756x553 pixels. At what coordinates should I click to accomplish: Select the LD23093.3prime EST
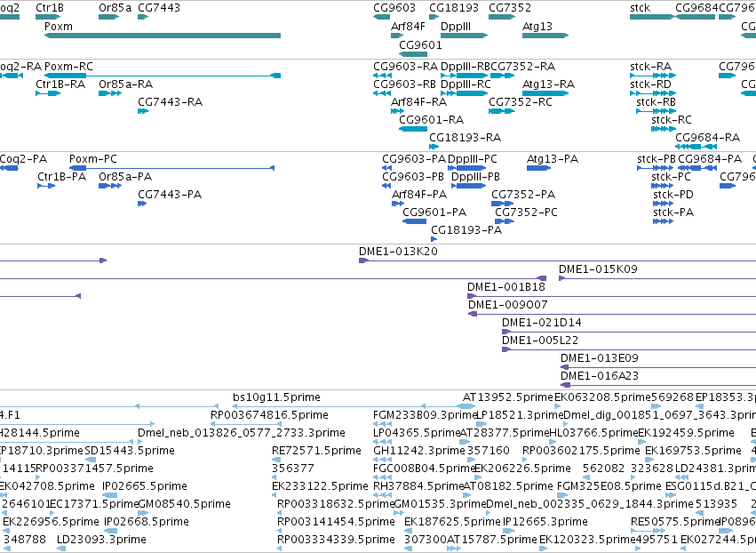(x=60, y=549)
